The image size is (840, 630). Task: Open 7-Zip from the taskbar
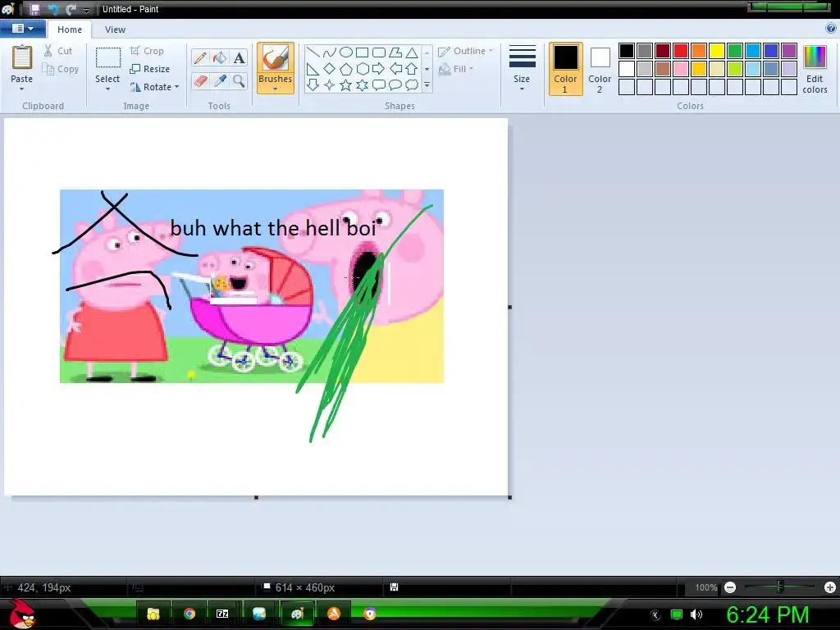point(222,614)
